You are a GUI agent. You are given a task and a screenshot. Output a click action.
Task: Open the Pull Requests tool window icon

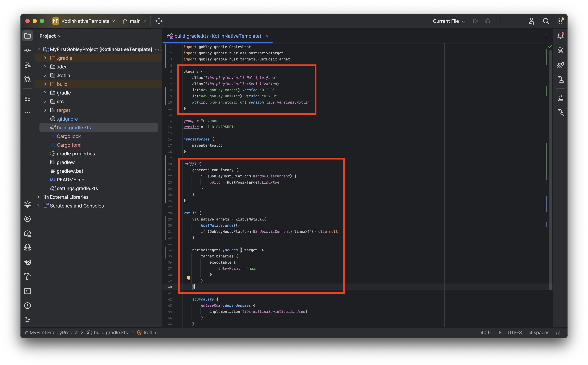click(28, 79)
